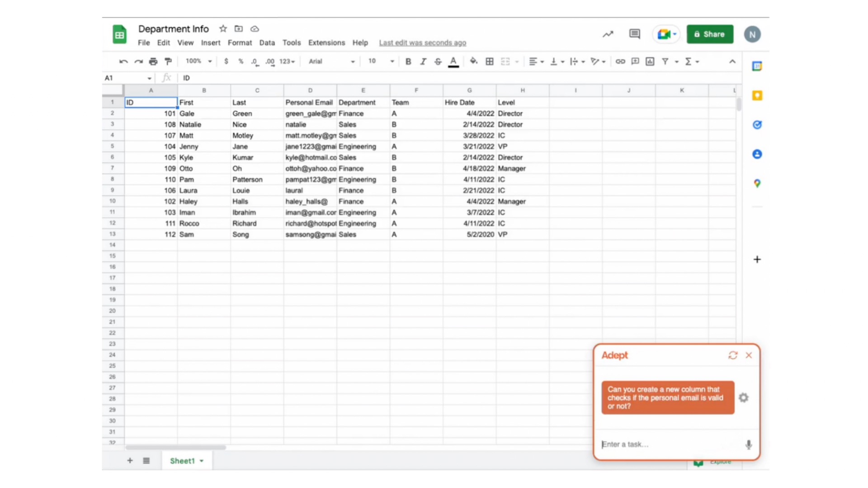Open the font size 10 dropdown
Image resolution: width=868 pixels, height=488 pixels.
point(381,61)
